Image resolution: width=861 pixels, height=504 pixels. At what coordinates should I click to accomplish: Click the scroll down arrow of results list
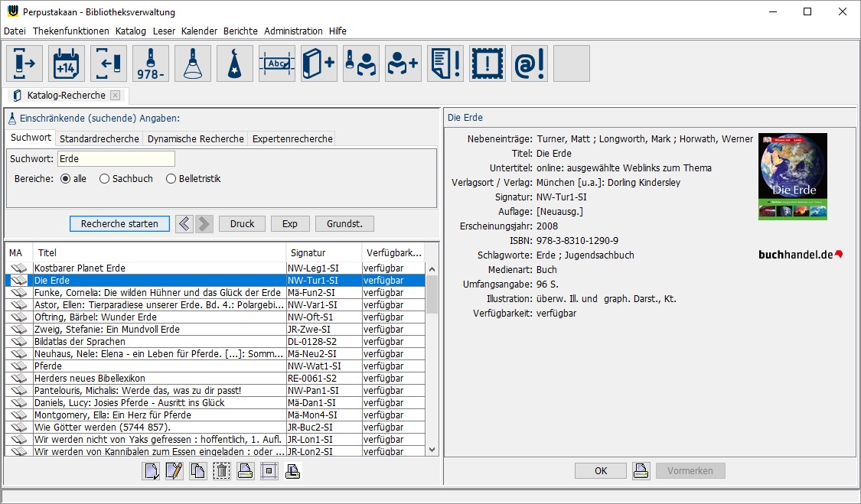click(432, 450)
